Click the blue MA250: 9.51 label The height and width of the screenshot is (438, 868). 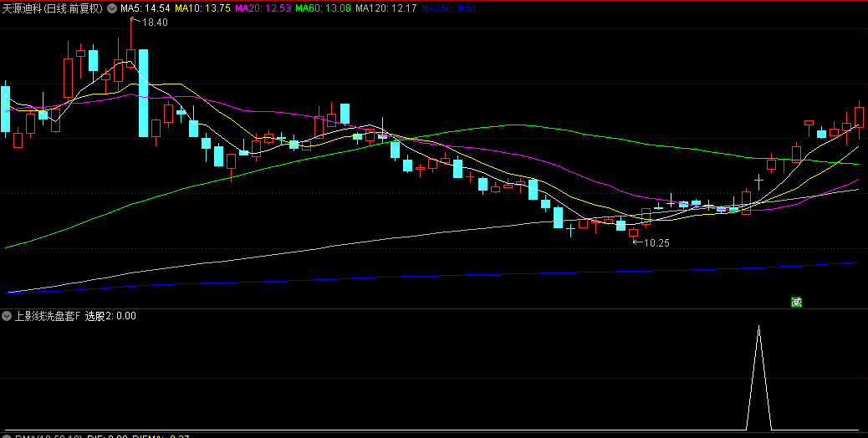pyautogui.click(x=448, y=8)
